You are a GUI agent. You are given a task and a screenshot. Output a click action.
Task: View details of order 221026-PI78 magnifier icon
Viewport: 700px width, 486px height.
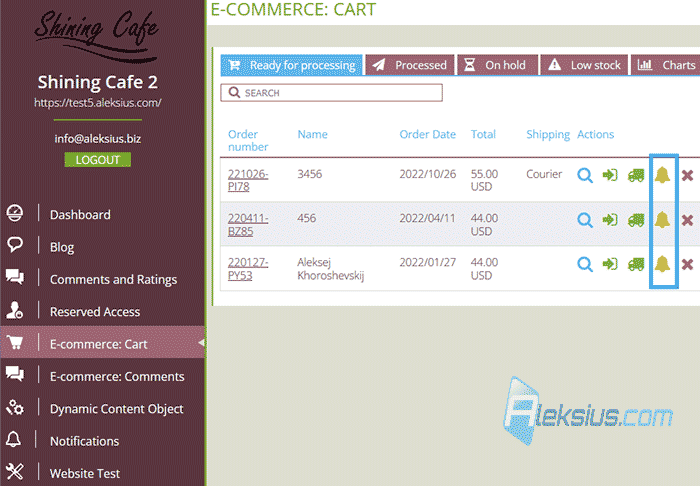pos(585,175)
